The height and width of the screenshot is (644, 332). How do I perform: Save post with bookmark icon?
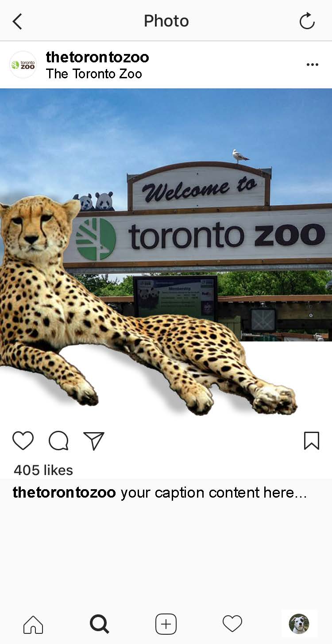(312, 441)
